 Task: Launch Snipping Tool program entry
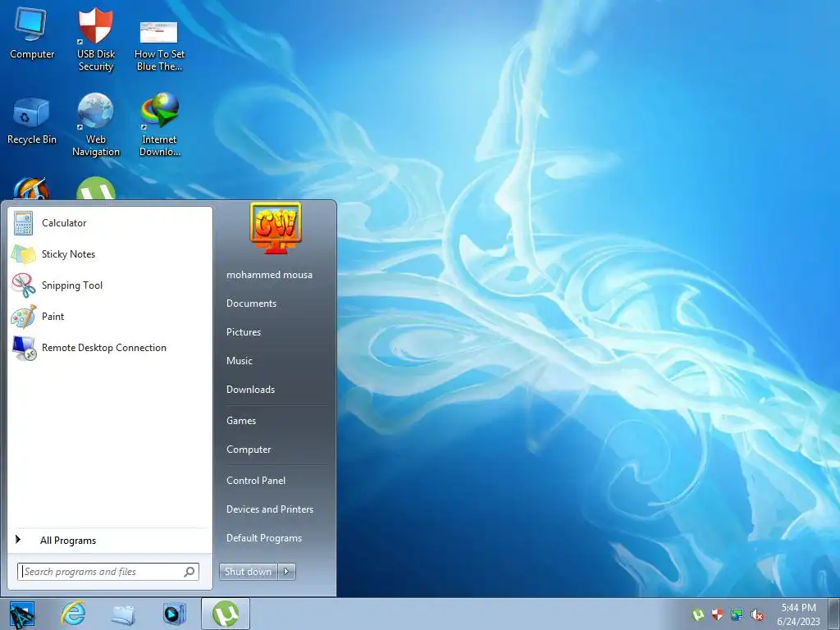[110, 285]
